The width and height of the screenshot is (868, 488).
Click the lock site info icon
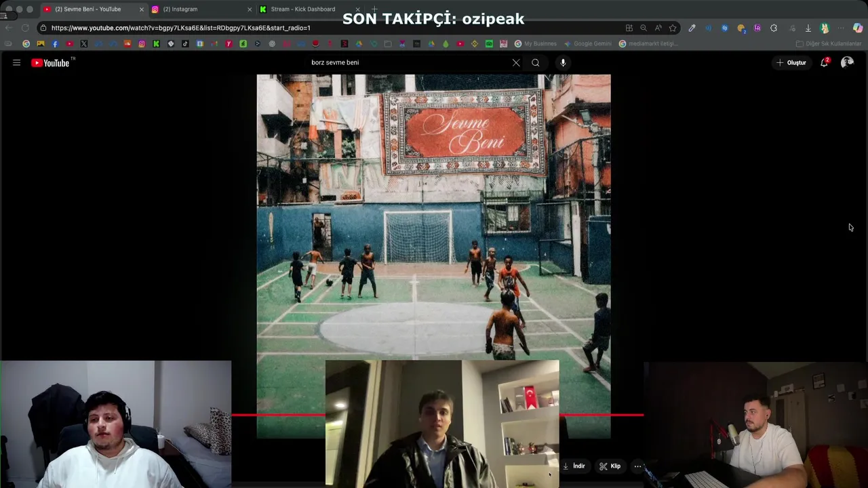[43, 28]
